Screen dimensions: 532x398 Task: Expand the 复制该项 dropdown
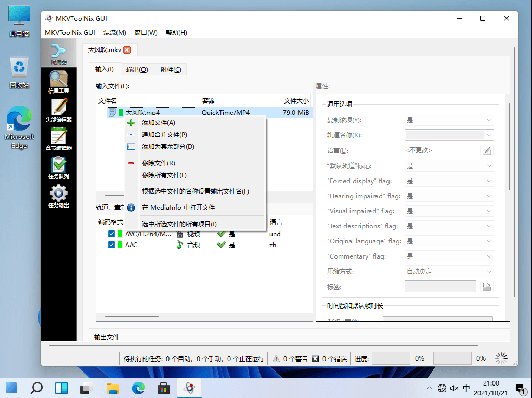tap(449, 120)
